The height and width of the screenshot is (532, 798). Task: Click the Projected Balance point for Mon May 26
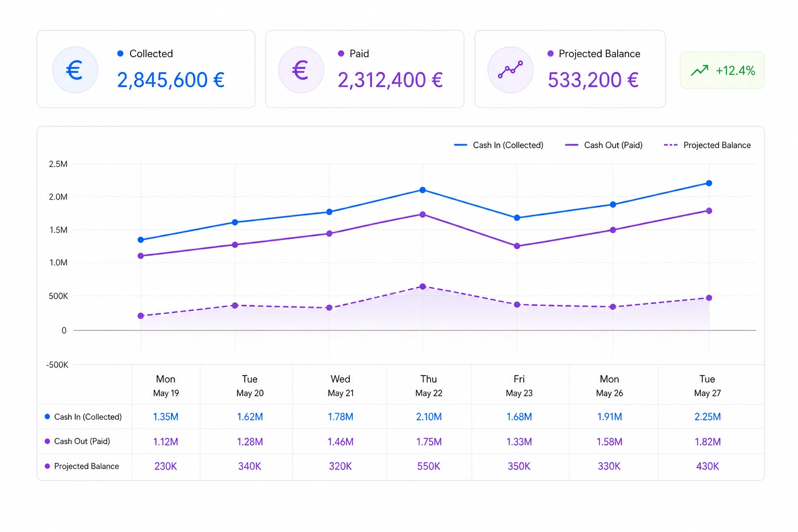tap(613, 307)
